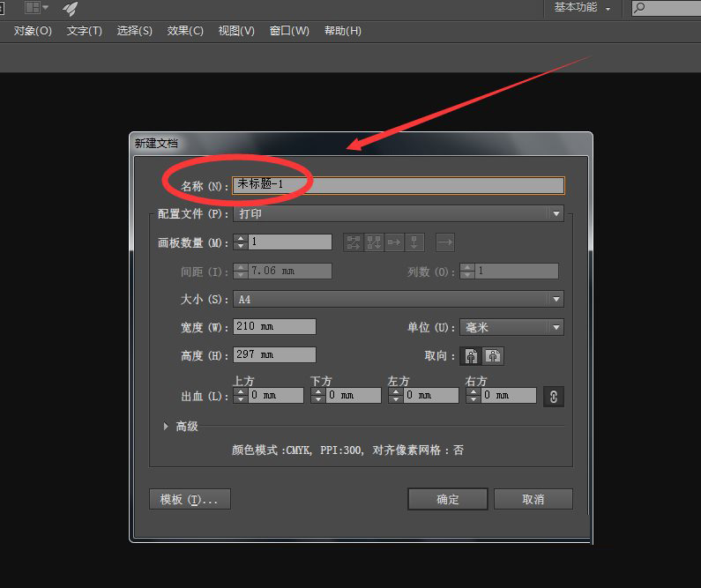The width and height of the screenshot is (701, 588).
Task: Open the 选择(S) menu
Action: [x=134, y=31]
